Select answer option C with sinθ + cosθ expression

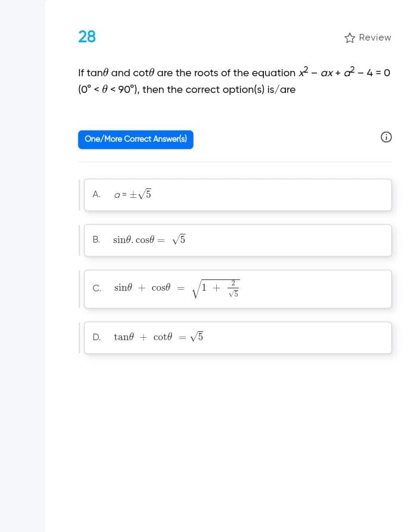tap(238, 288)
